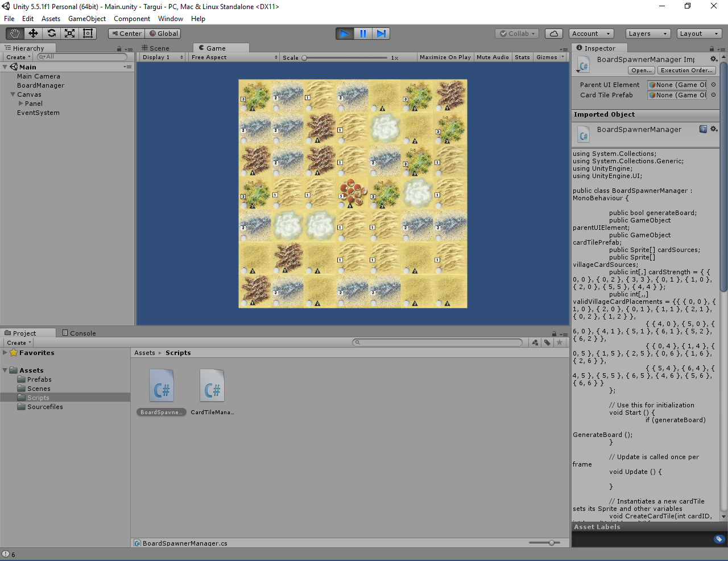Select EventSystem in Hierarchy
This screenshot has width=728, height=561.
38,113
